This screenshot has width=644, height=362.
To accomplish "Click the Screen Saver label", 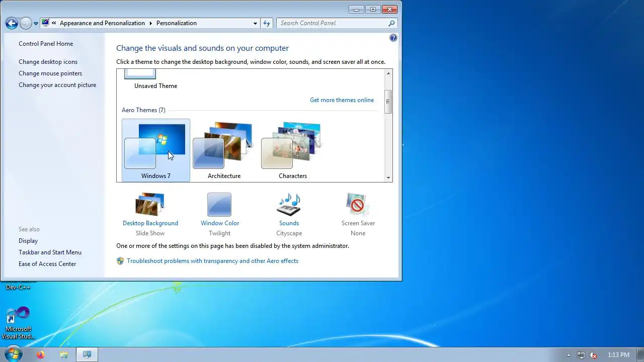I will point(358,223).
